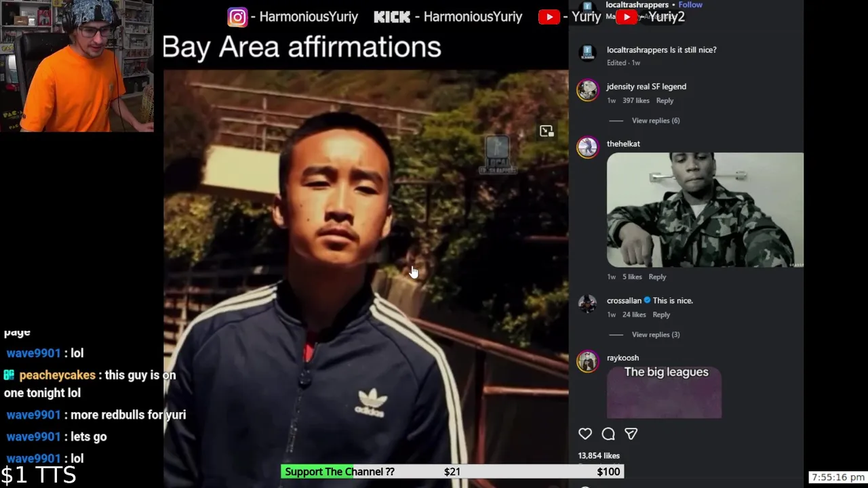Viewport: 868px width, 488px height.
Task: Open raykoosh's profile avatar
Action: (x=588, y=361)
